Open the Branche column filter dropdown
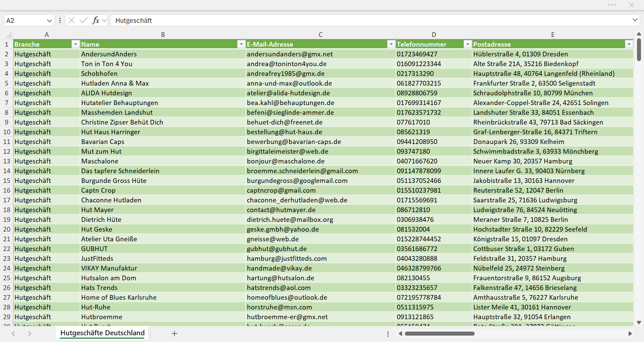 pyautogui.click(x=75, y=44)
